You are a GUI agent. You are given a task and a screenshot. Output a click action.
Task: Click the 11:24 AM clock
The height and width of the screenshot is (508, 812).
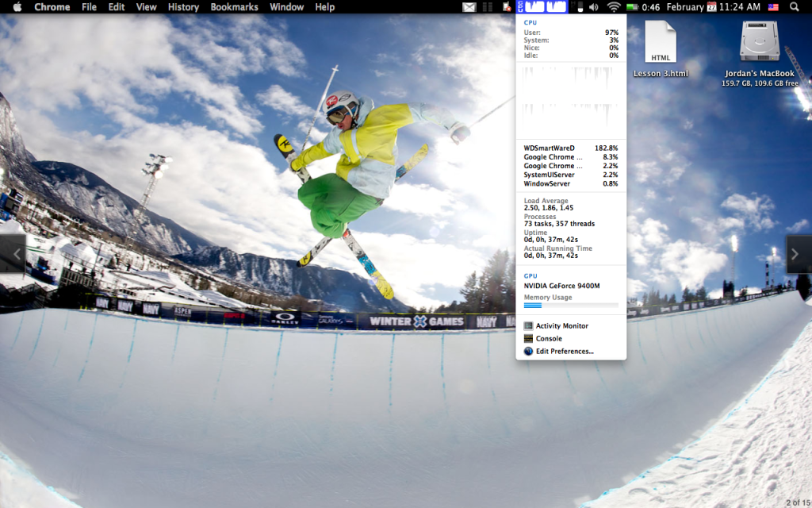pyautogui.click(x=740, y=6)
